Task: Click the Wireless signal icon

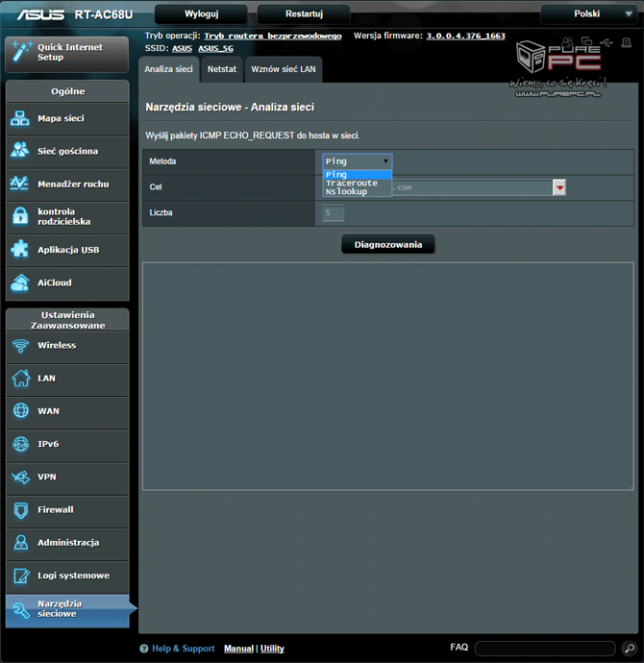Action: click(x=20, y=346)
